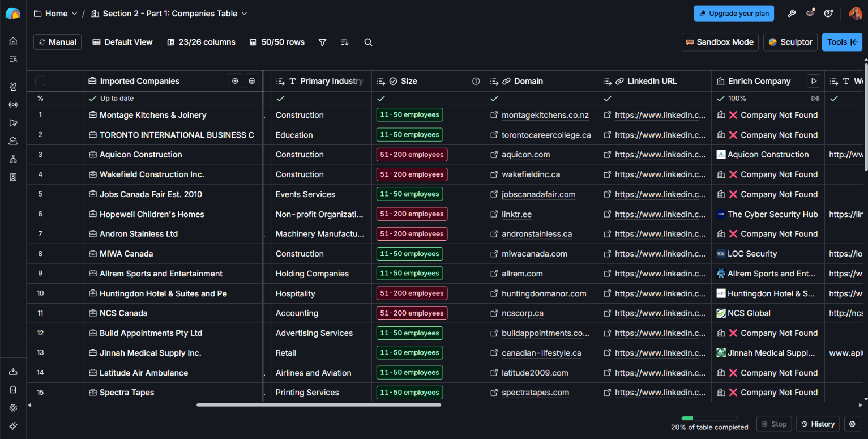Click the sparkle icon in left sidebar
868x439 pixels.
[13, 426]
